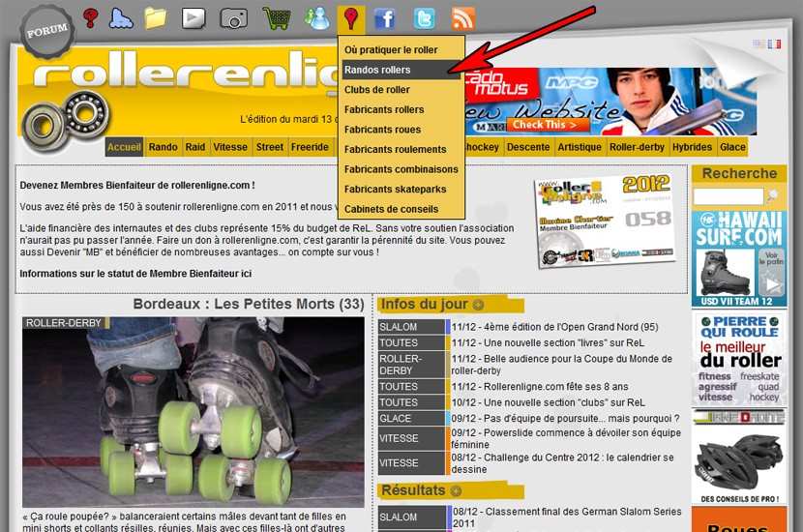The height and width of the screenshot is (532, 803).
Task: Click the search magnifier icon under Recherche
Action: tap(773, 196)
